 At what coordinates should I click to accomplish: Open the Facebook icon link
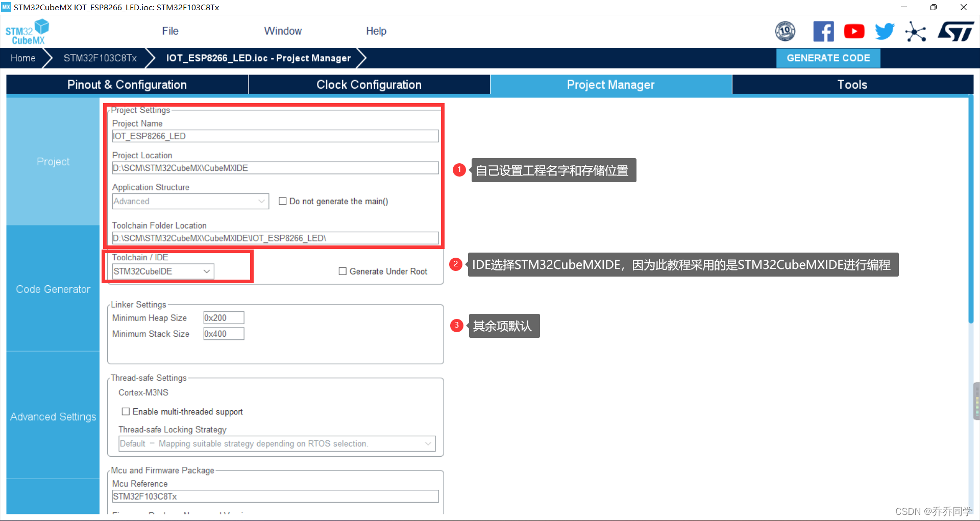(x=823, y=31)
